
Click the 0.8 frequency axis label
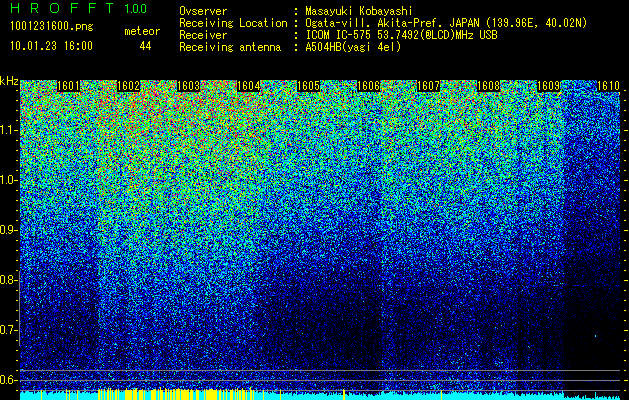(7, 280)
